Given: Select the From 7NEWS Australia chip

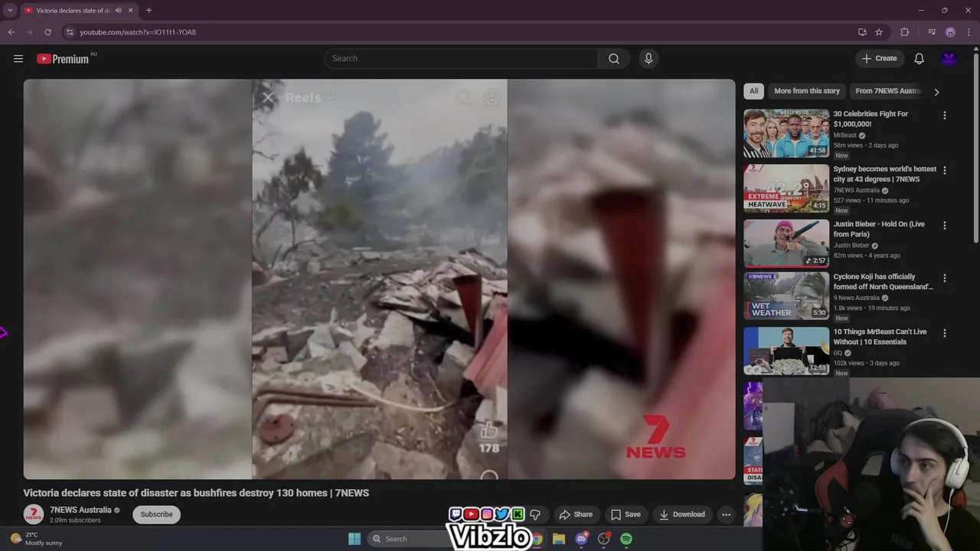Looking at the screenshot, I should pos(887,91).
